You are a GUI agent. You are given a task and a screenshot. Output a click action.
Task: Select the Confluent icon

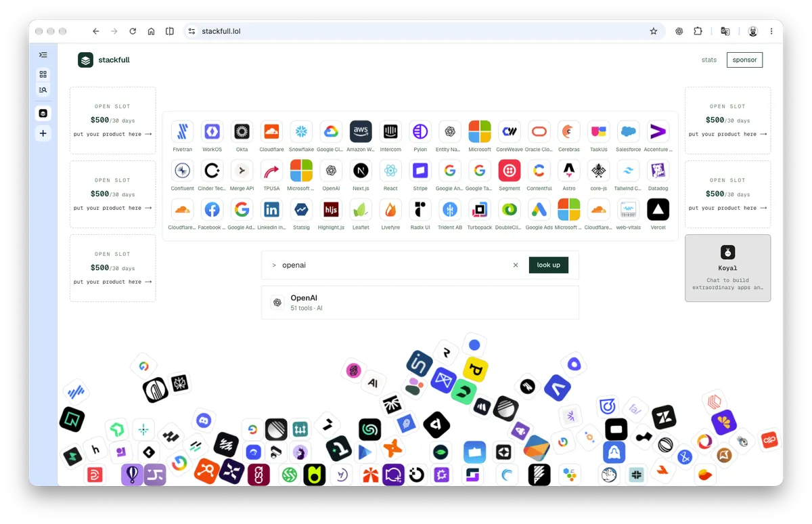pyautogui.click(x=182, y=171)
